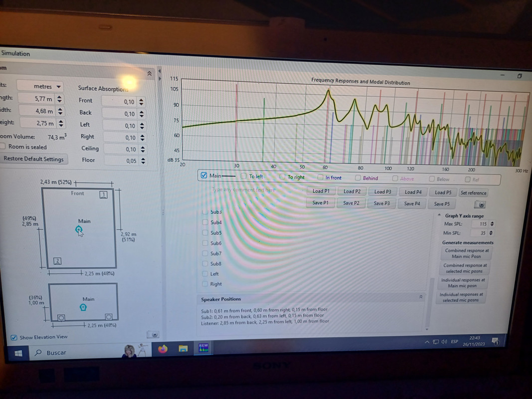
Task: Adjust Min SPL stepper
Action: coord(491,233)
